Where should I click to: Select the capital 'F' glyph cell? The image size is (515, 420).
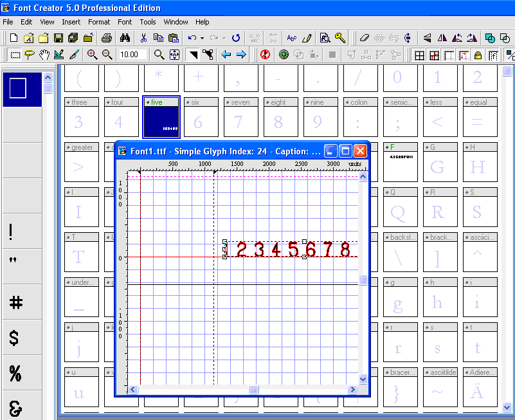coord(401,162)
